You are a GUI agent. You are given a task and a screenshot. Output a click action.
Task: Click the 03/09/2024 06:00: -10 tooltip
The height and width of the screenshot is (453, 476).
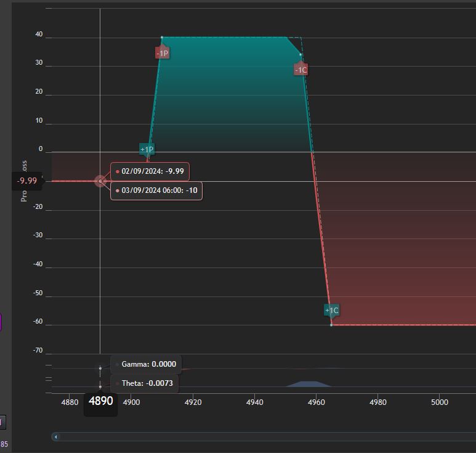(156, 190)
